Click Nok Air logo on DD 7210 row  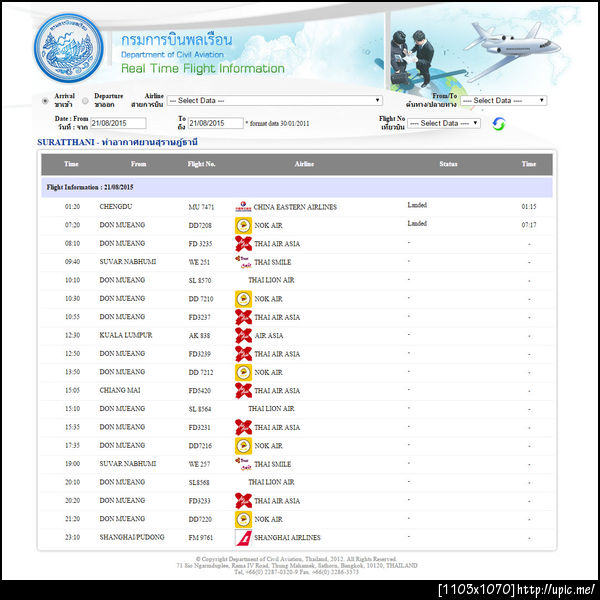click(243, 299)
